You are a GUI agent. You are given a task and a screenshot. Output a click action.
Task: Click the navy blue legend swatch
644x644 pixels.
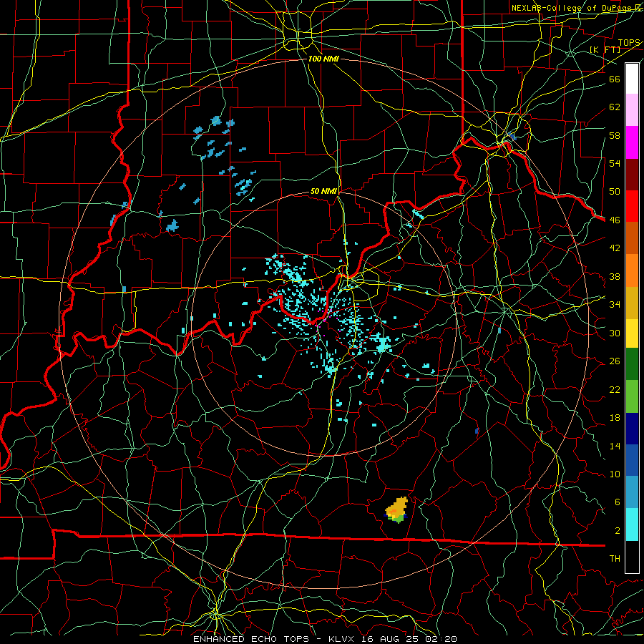(x=632, y=429)
